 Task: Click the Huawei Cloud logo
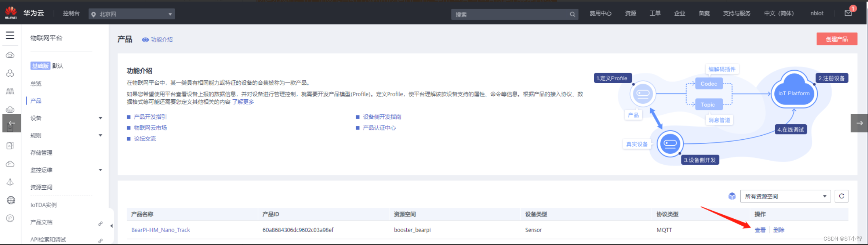tap(11, 13)
